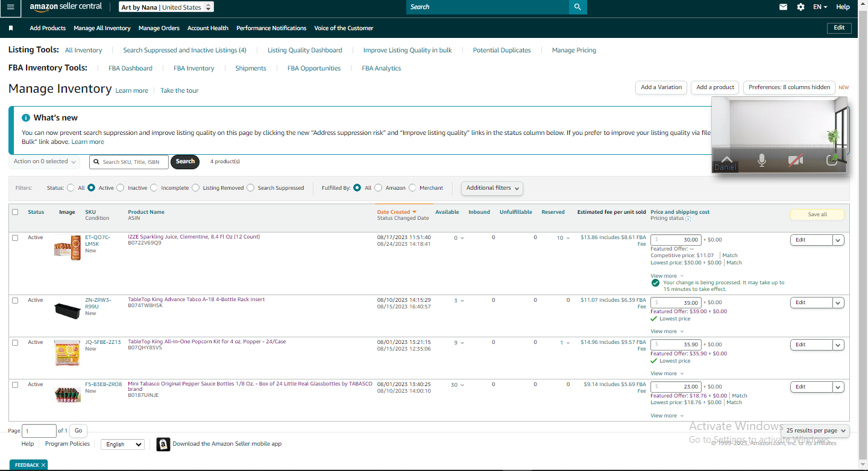This screenshot has height=471, width=868.
Task: Check the box for SKU JQ-SFBE-2Z13
Action: (x=15, y=343)
